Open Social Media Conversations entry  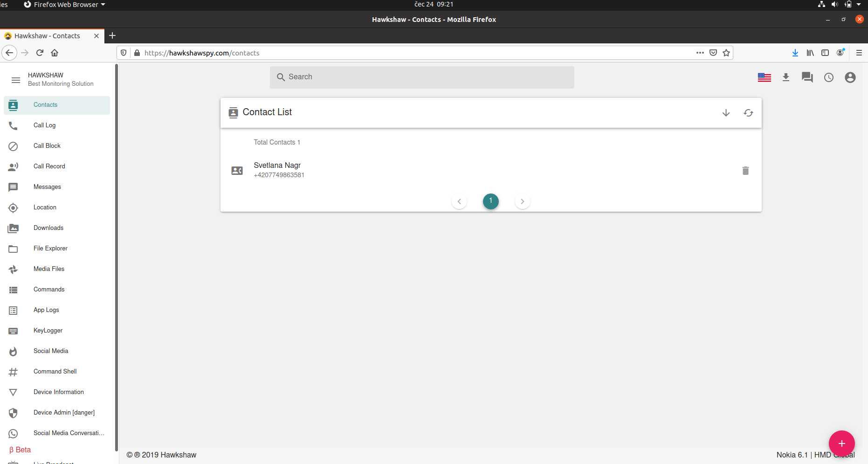pyautogui.click(x=57, y=433)
